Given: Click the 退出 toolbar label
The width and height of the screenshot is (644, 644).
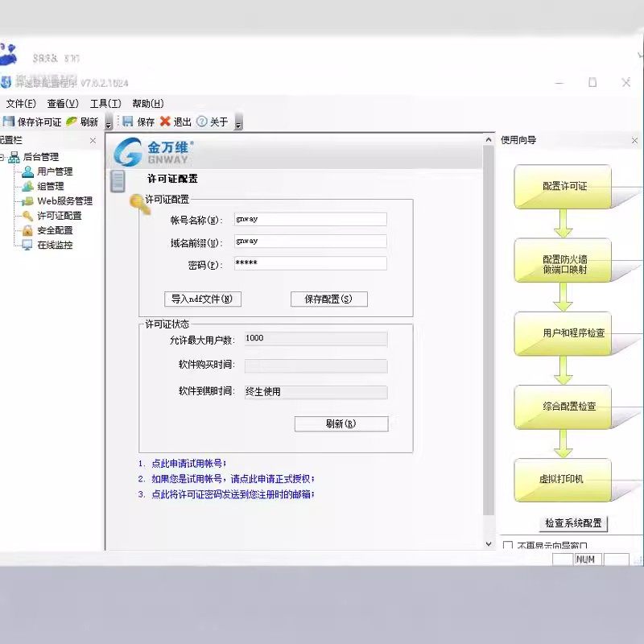Looking at the screenshot, I should (183, 122).
